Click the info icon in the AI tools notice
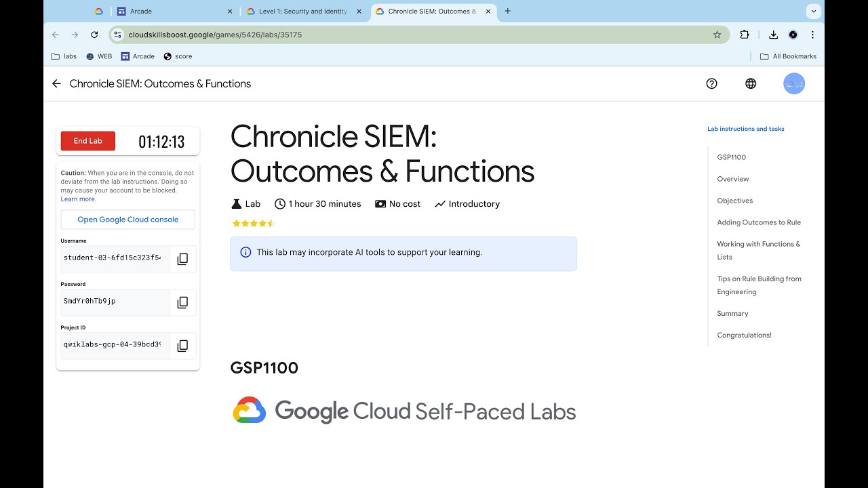Screen dimensions: 868x488 tap(246, 252)
